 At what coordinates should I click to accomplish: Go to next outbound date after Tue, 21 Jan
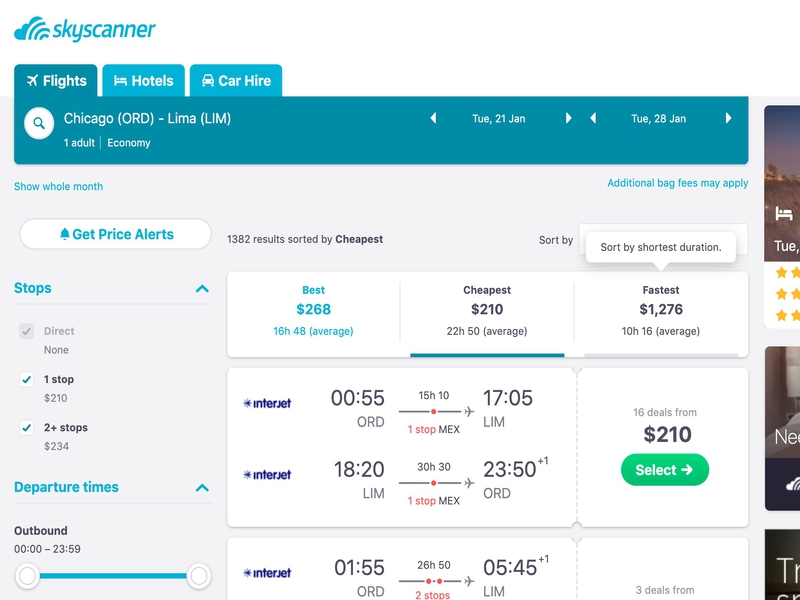[568, 118]
